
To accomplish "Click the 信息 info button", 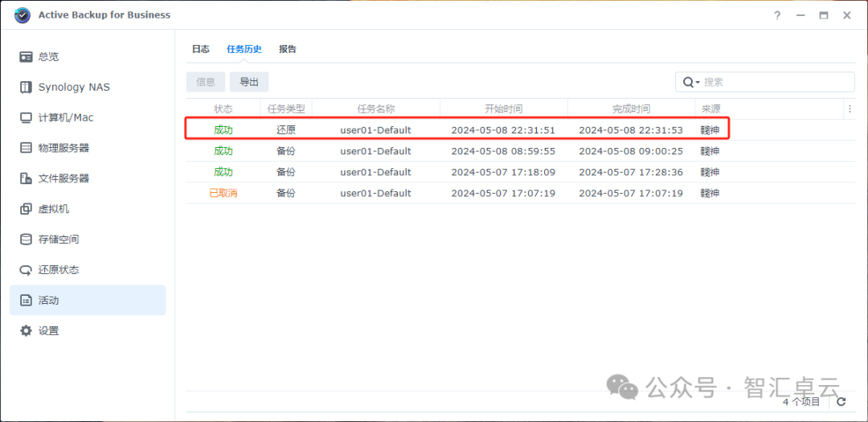I will pyautogui.click(x=206, y=82).
